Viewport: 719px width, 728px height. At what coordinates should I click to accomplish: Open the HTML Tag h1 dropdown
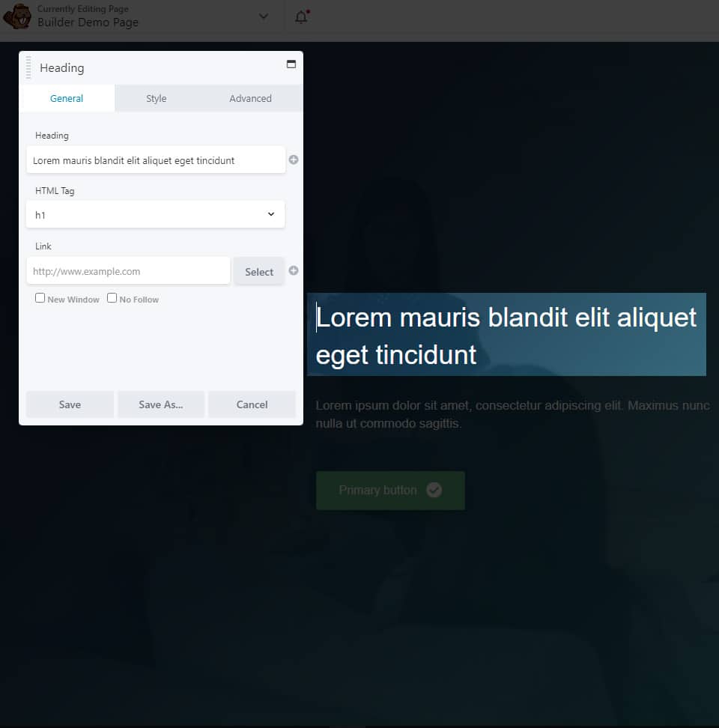pyautogui.click(x=156, y=214)
